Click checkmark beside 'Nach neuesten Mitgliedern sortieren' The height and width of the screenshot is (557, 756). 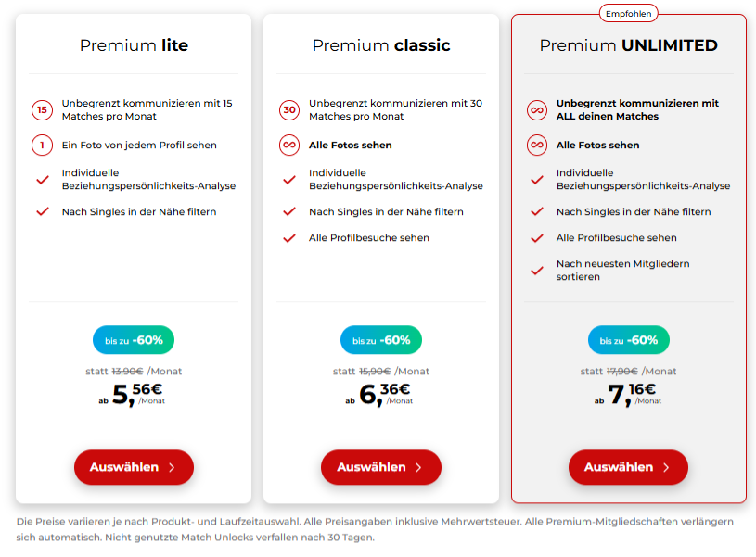pyautogui.click(x=537, y=271)
